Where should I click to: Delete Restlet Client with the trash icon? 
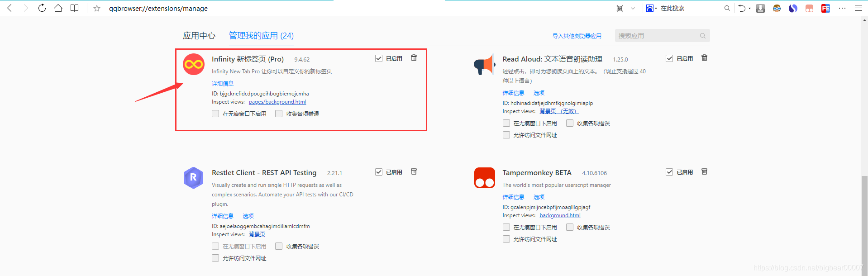(414, 171)
